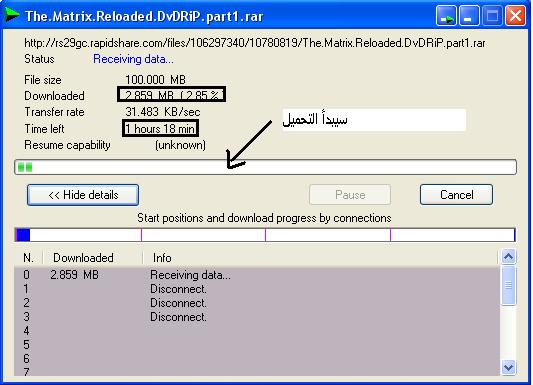Select connection 1 Disconnect row
The height and width of the screenshot is (385, 533).
click(257, 289)
